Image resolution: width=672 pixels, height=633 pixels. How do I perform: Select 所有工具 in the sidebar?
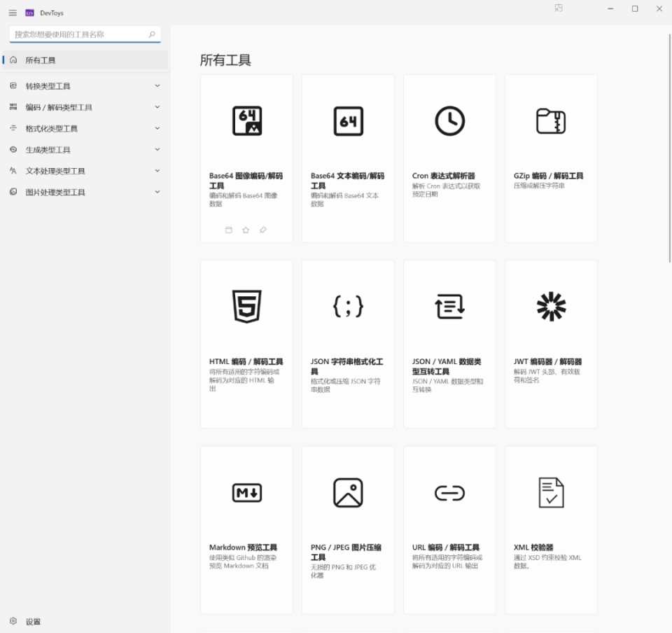pos(85,60)
